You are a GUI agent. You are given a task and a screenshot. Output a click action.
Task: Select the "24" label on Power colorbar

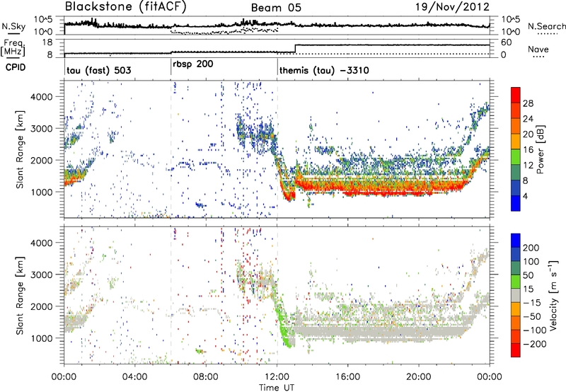pos(528,119)
